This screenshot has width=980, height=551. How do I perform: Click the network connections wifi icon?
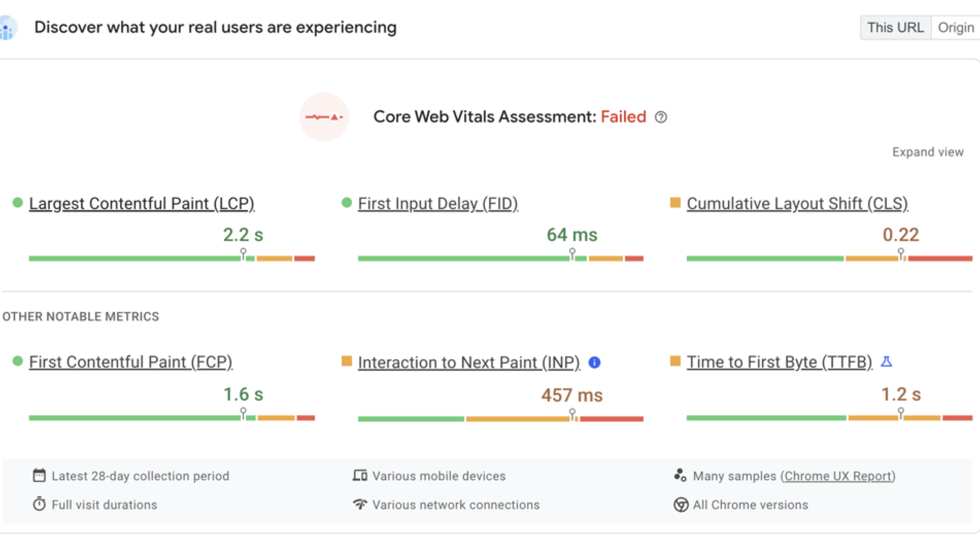click(x=360, y=504)
